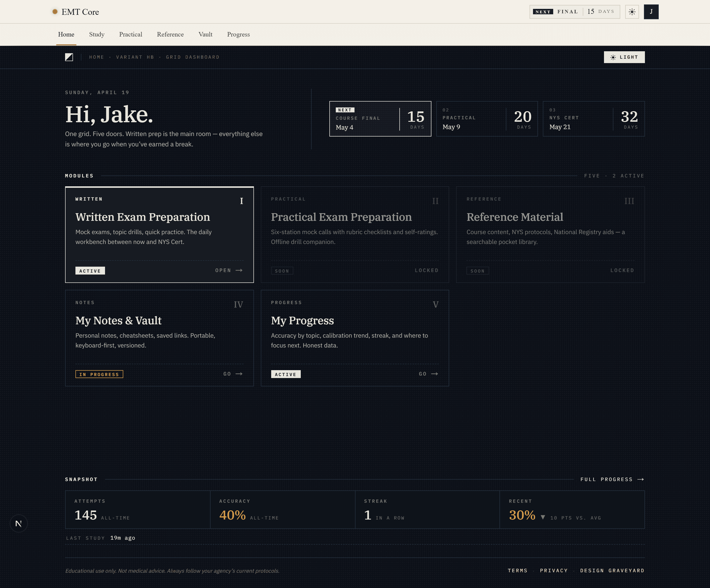Click the roman numeral IV on Notes card
This screenshot has width=710, height=588.
[238, 305]
